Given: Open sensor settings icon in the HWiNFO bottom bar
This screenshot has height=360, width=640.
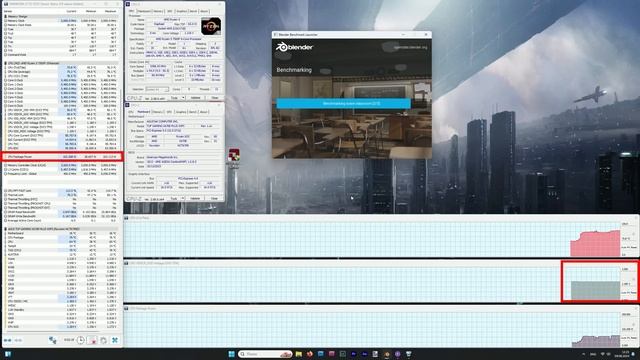Looking at the screenshot, I should tap(103, 340).
